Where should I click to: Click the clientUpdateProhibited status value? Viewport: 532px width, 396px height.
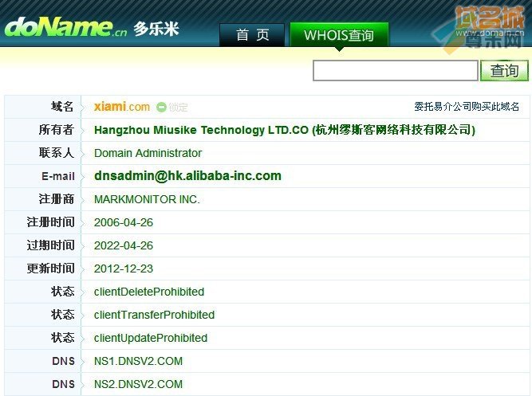[x=151, y=338]
